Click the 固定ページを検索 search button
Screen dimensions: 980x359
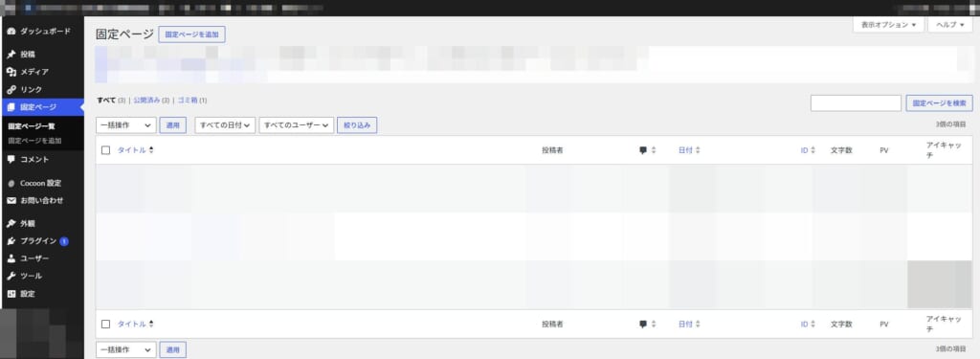(x=940, y=103)
